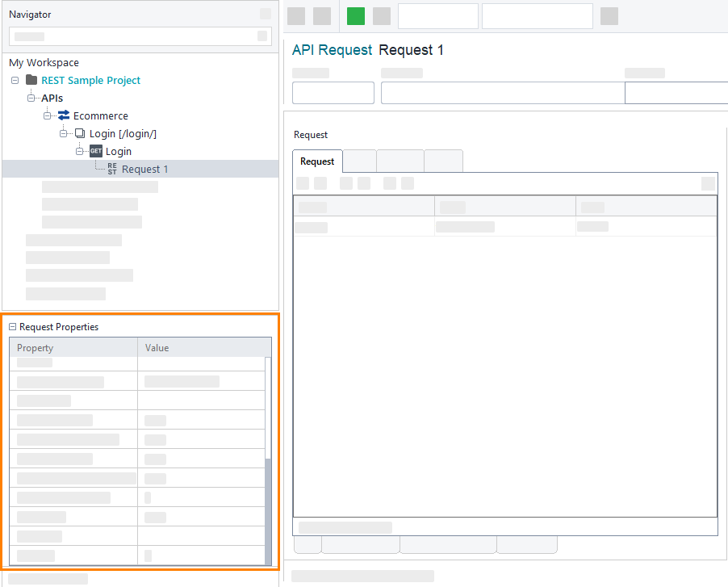This screenshot has height=587, width=728.
Task: Collapse the APIs tree node
Action: click(30, 98)
